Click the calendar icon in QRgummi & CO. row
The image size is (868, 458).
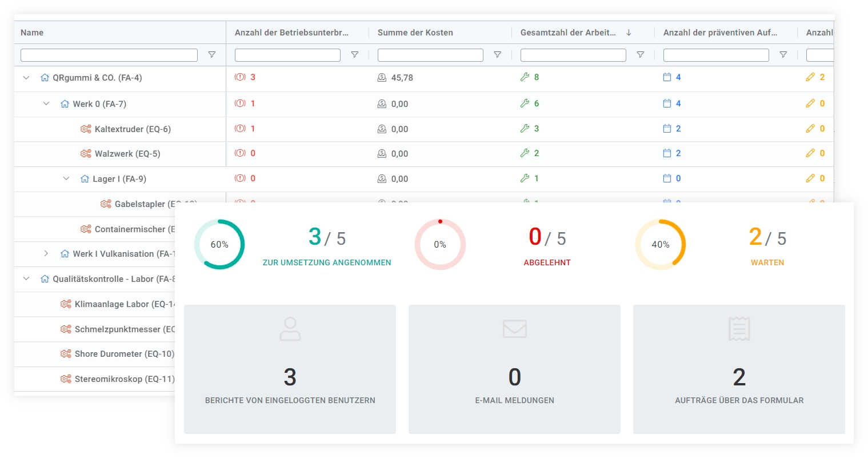tap(667, 77)
